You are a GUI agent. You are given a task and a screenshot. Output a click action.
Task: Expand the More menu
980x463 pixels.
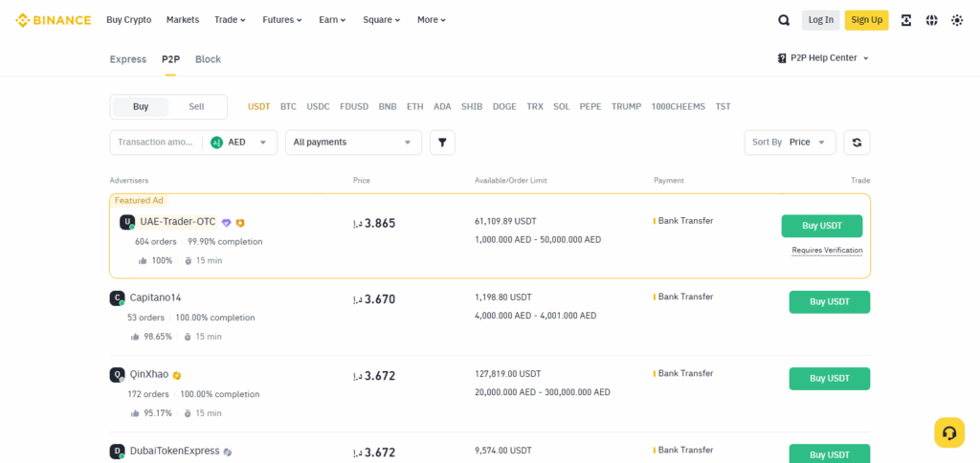point(432,20)
